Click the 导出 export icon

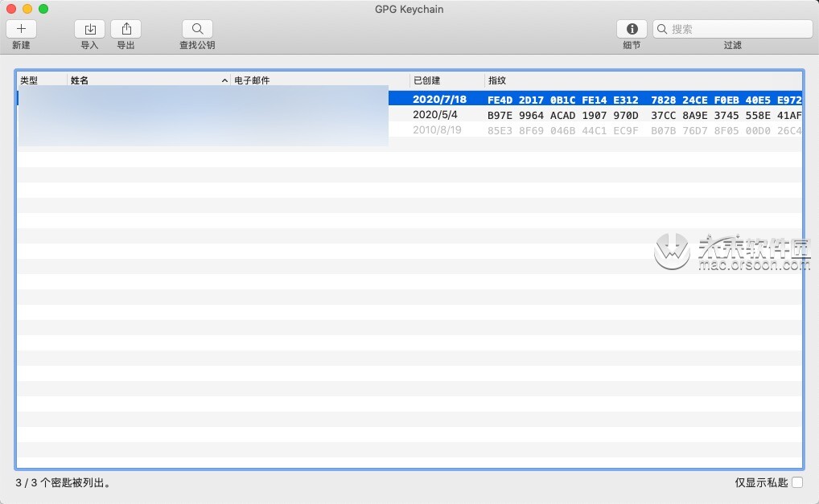(126, 29)
